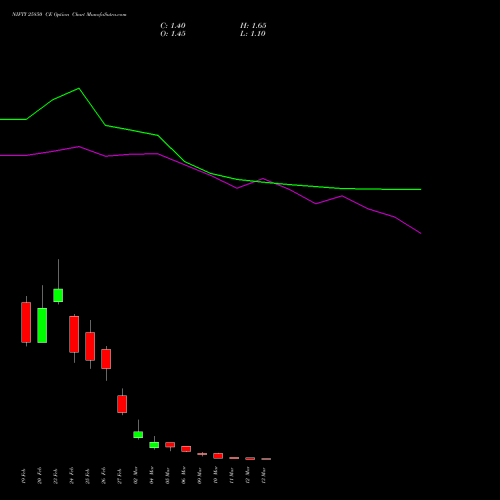Select the small green candlestick above 02 Mar
Image resolution: width=500 pixels, height=500 pixels.
point(138,435)
